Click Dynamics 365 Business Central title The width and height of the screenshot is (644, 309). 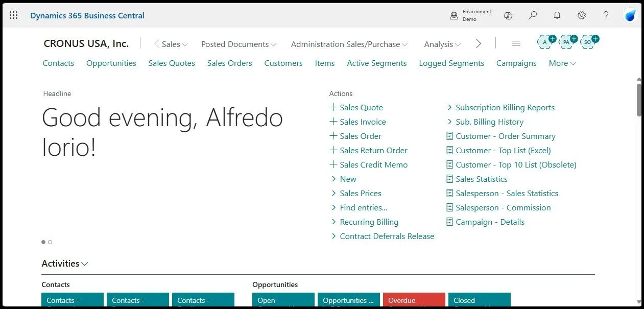87,15
